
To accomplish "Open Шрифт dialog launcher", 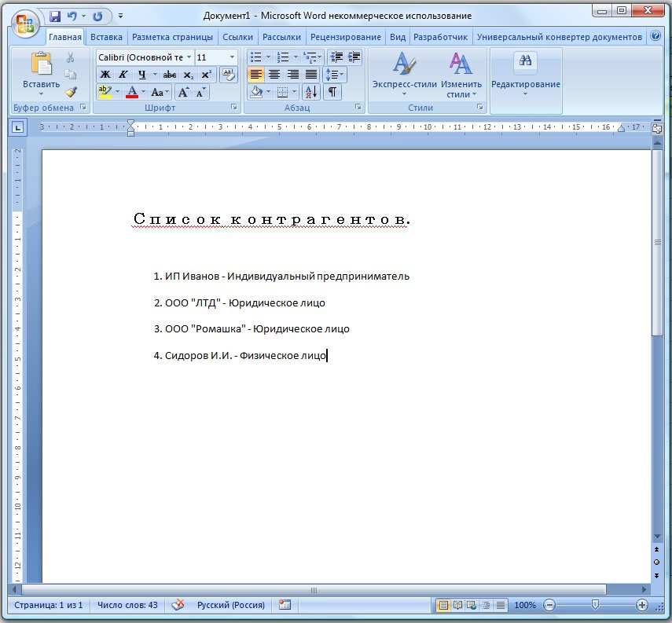I will click(x=234, y=107).
